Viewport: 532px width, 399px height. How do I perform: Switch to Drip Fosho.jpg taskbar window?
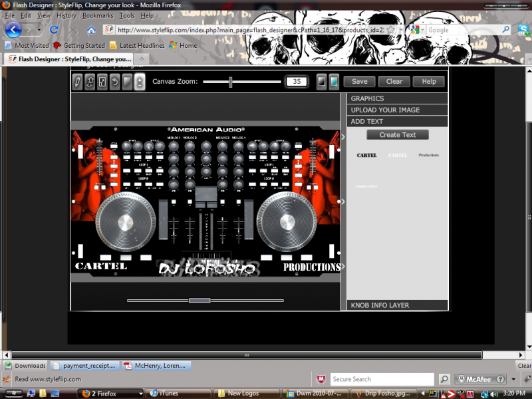(384, 394)
